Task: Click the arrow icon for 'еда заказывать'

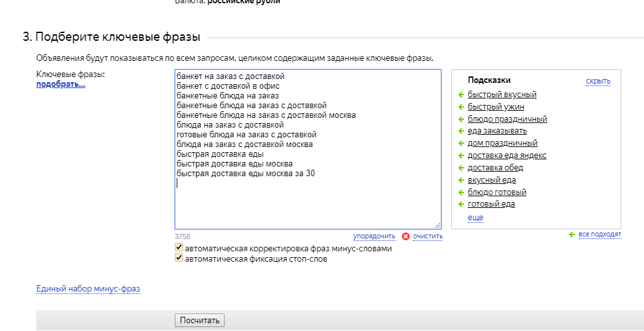Action: [x=461, y=131]
